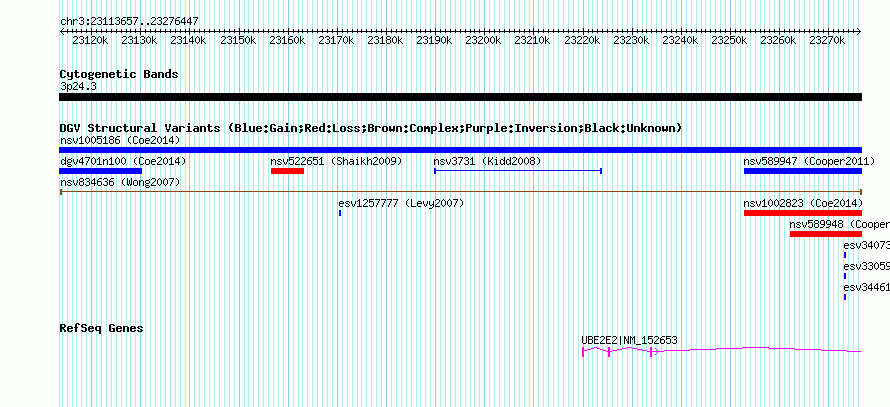890x407 pixels.
Task: Click the 23230k ruler position
Action: [631, 40]
